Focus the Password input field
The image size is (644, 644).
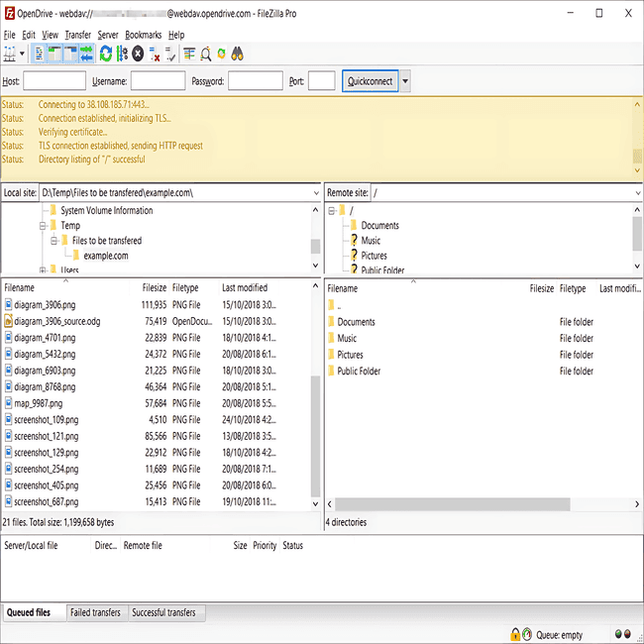pyautogui.click(x=255, y=80)
